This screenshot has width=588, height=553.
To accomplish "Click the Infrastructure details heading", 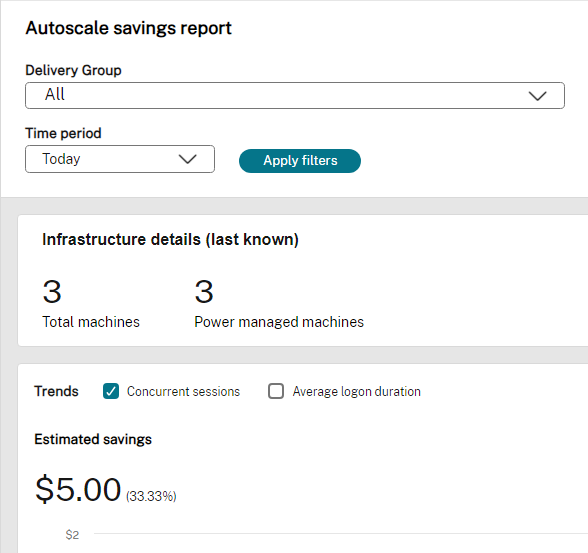I will [x=170, y=240].
